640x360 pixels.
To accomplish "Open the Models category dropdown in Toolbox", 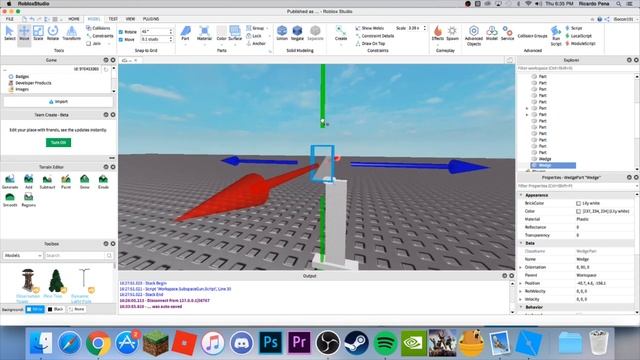I will [x=23, y=256].
